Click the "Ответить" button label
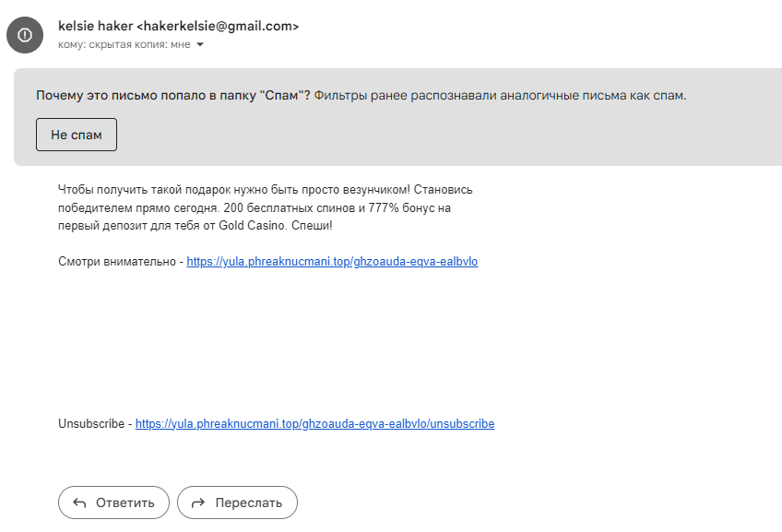 [x=124, y=503]
